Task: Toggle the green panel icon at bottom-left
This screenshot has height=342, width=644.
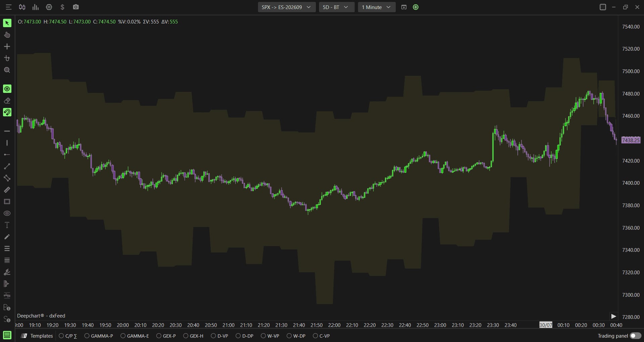Action: click(x=7, y=335)
